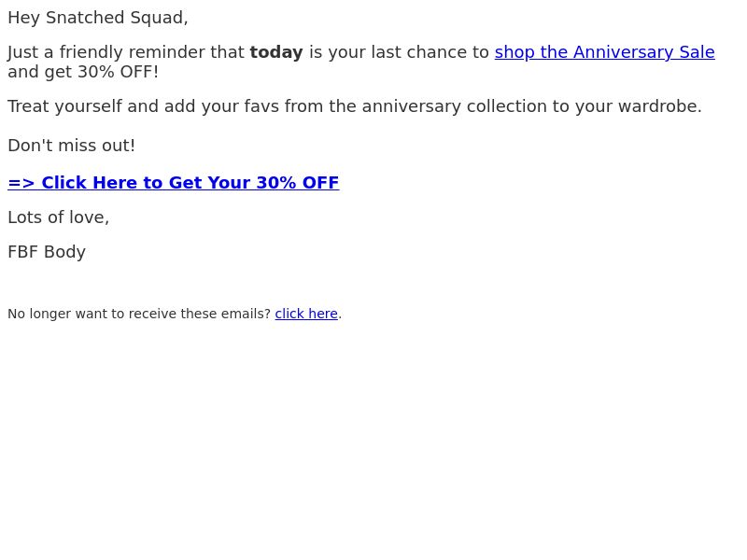
Task: Click the Don't miss out! line
Action: click(x=72, y=146)
